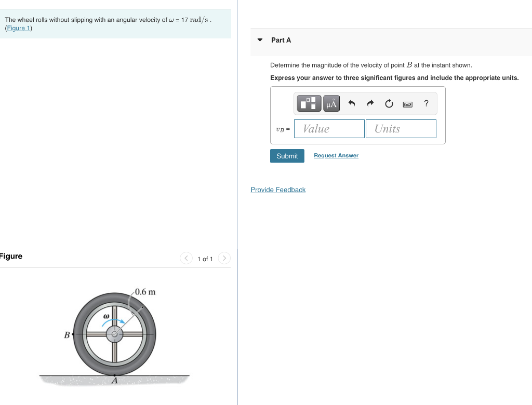Collapse the Part A section triangle

click(260, 40)
